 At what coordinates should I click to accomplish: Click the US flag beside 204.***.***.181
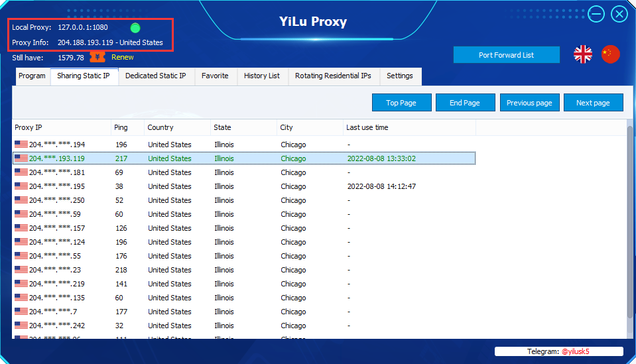coord(21,172)
